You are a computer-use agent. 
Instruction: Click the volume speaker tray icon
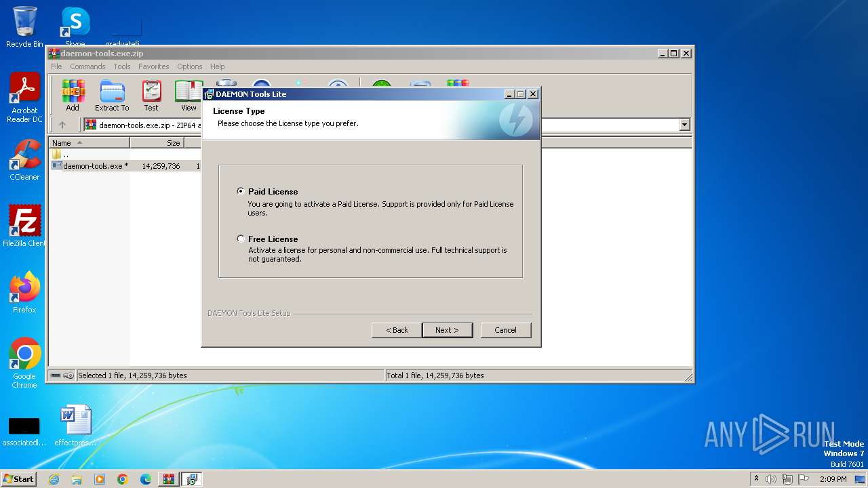click(771, 479)
